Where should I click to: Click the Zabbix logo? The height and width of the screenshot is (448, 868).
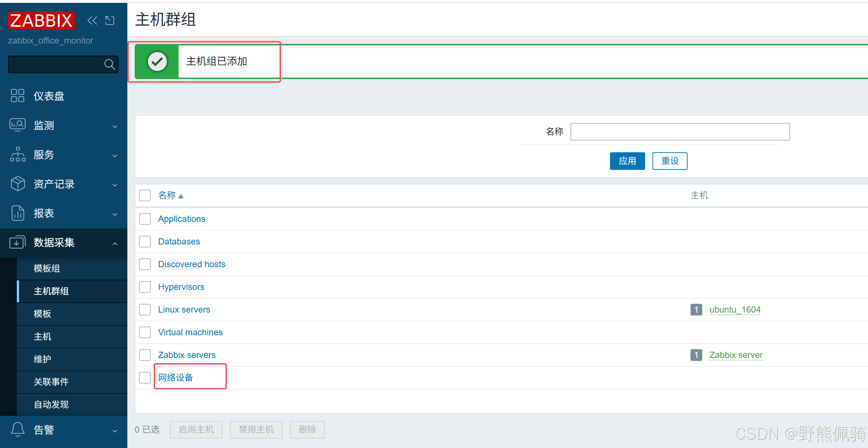point(41,20)
